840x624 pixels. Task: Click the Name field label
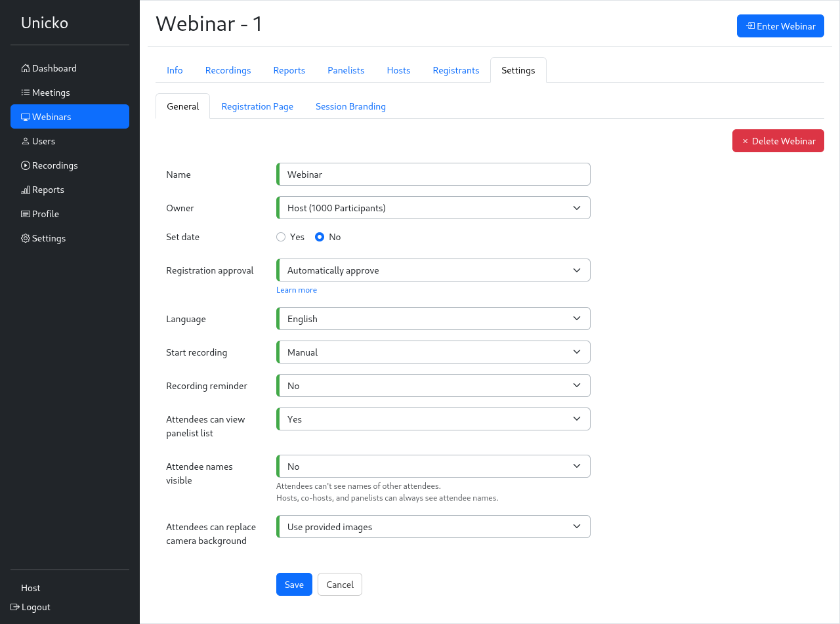(x=178, y=175)
